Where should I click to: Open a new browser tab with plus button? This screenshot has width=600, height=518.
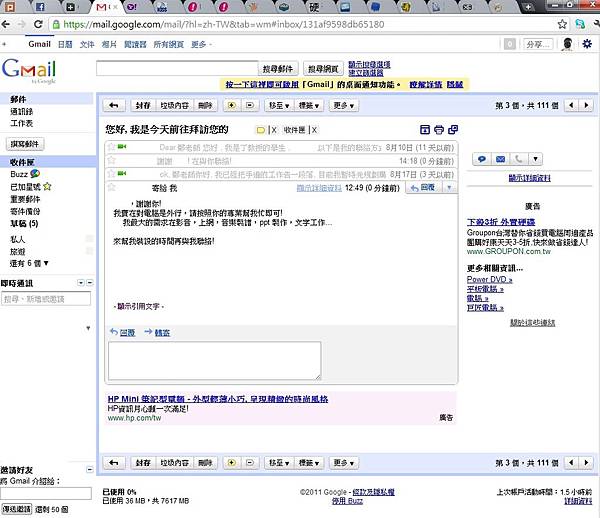(x=528, y=7)
